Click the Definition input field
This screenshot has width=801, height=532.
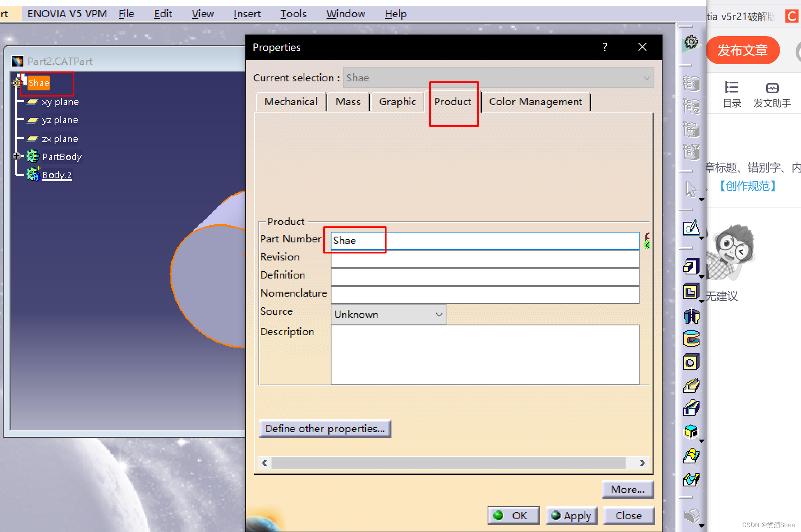pyautogui.click(x=485, y=277)
